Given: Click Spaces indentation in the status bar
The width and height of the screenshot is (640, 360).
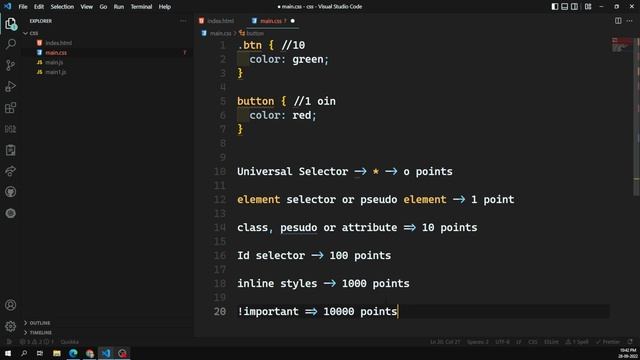Looking at the screenshot, I should pyautogui.click(x=478, y=342).
